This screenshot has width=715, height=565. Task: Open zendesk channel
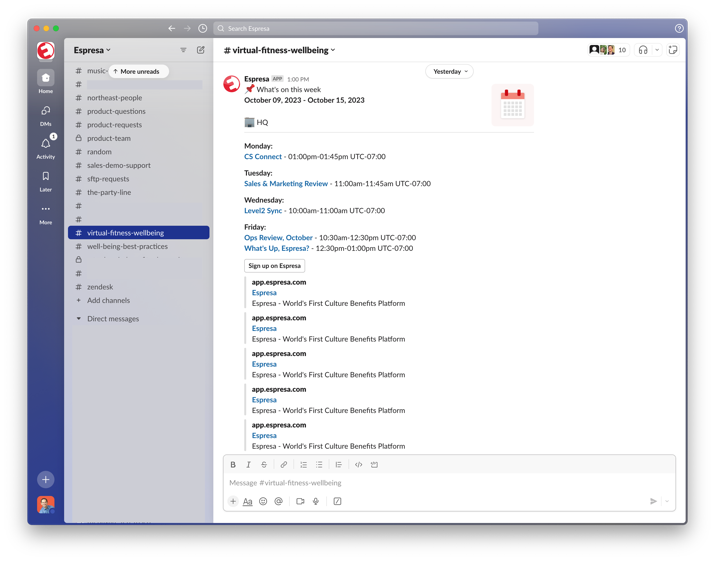(139, 287)
